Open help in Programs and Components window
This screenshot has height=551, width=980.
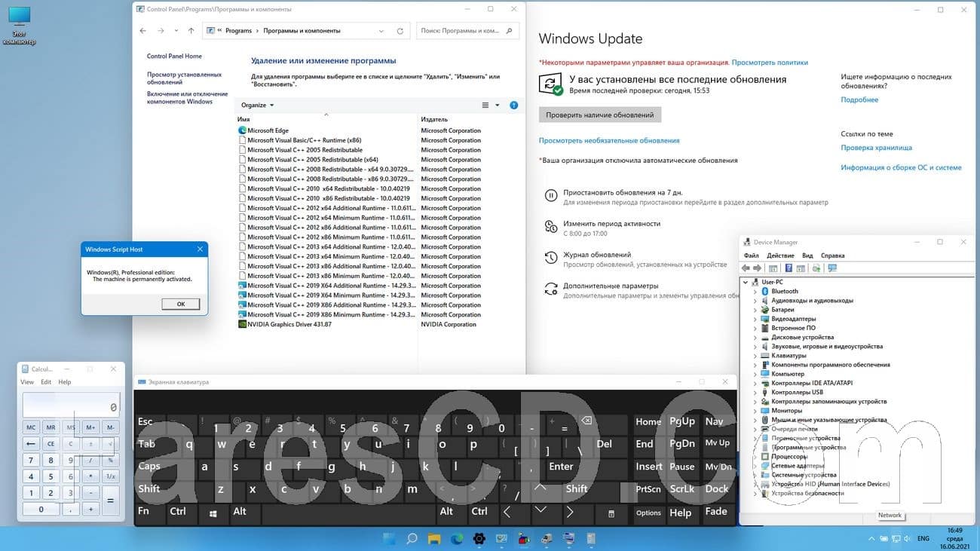click(x=514, y=106)
